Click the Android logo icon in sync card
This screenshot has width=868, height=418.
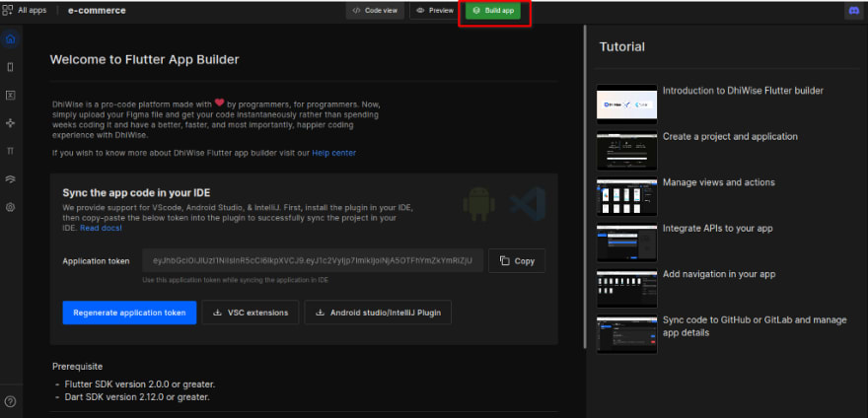(478, 203)
